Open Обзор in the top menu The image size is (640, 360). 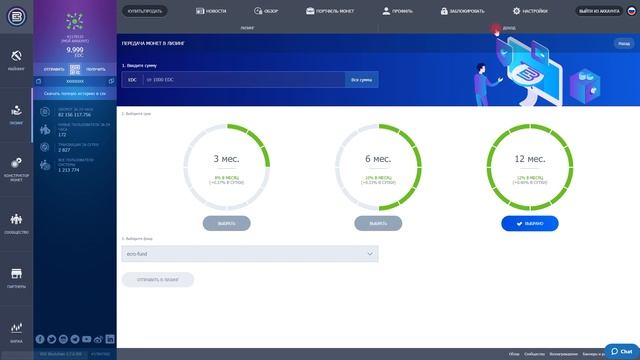[266, 11]
